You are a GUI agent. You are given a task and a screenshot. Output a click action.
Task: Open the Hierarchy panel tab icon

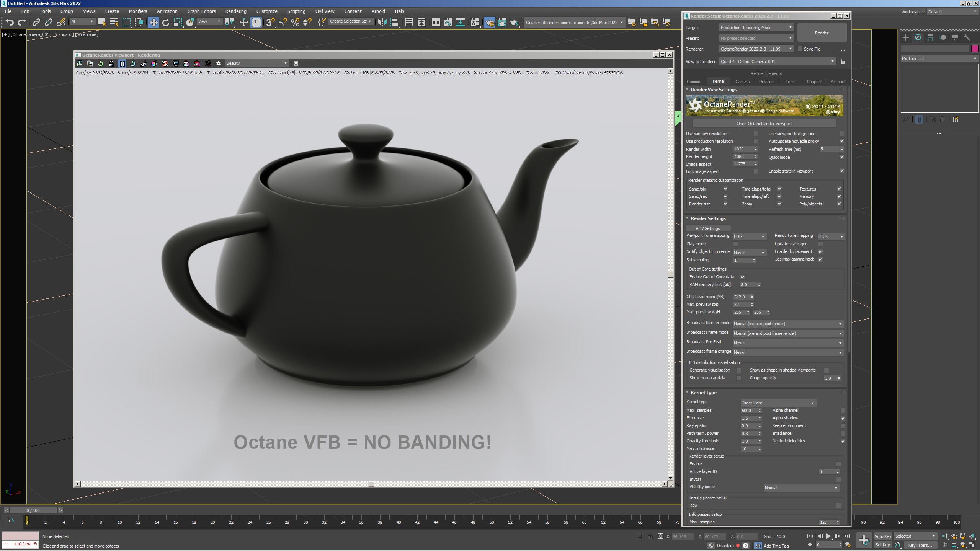930,37
